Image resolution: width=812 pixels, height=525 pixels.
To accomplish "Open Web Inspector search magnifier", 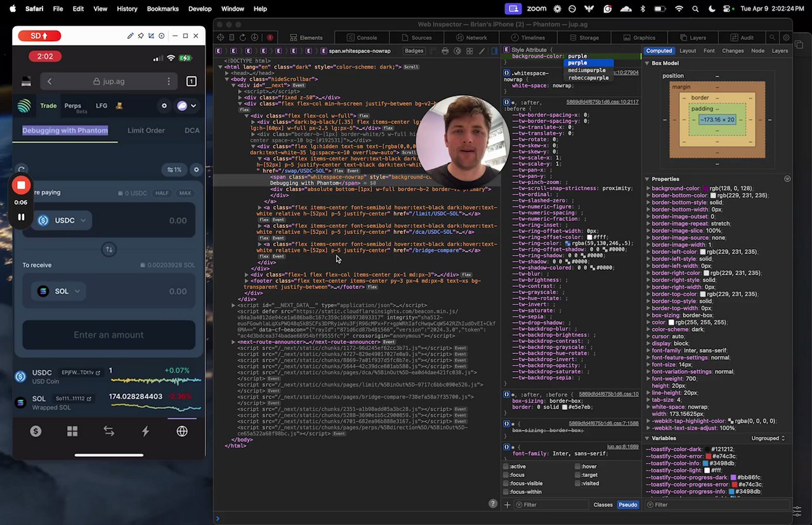I will point(774,37).
